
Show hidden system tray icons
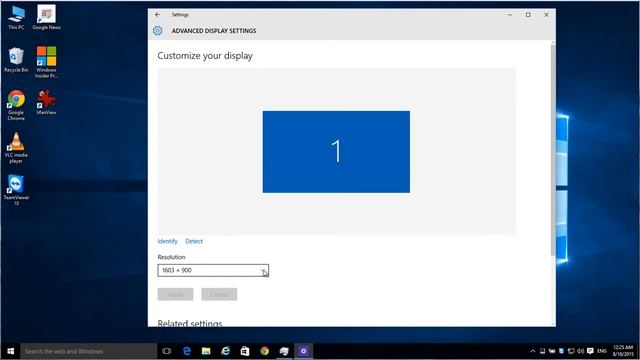pos(533,351)
